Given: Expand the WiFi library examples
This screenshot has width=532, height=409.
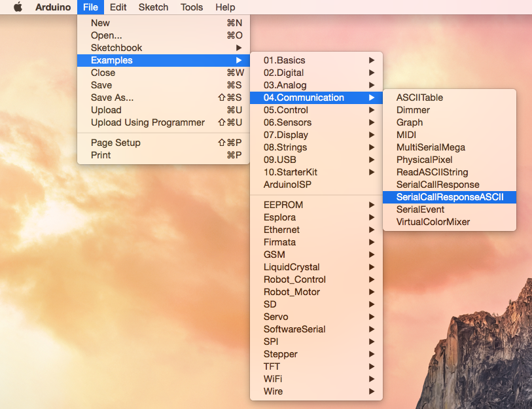Looking at the screenshot, I should (x=316, y=379).
